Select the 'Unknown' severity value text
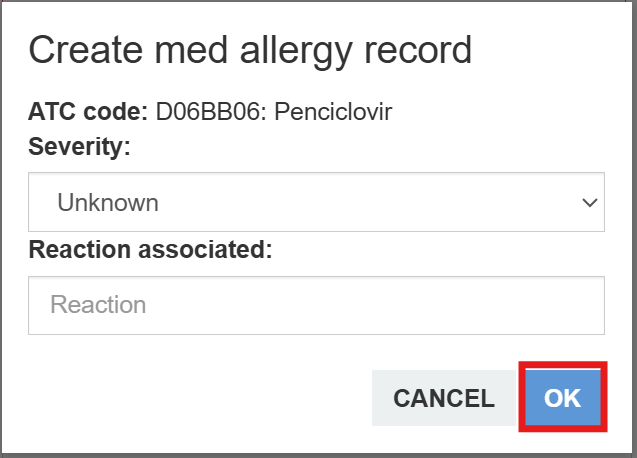The height and width of the screenshot is (458, 637). click(108, 203)
